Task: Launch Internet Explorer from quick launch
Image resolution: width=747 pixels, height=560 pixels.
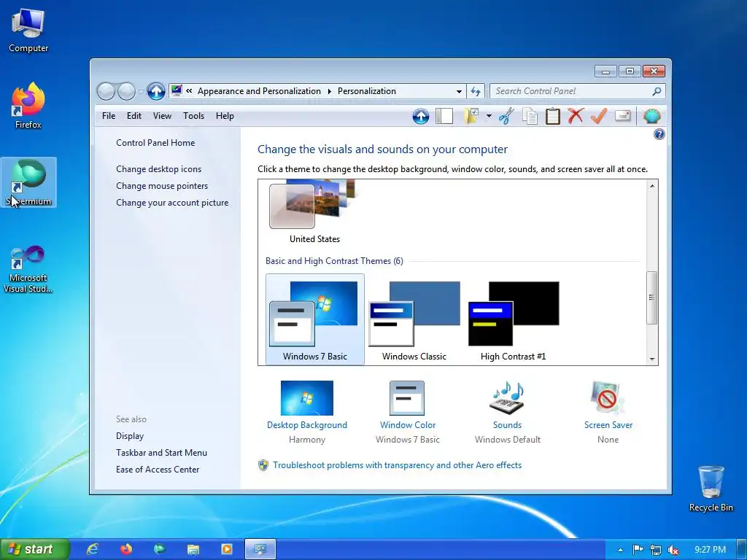Action: pyautogui.click(x=92, y=549)
